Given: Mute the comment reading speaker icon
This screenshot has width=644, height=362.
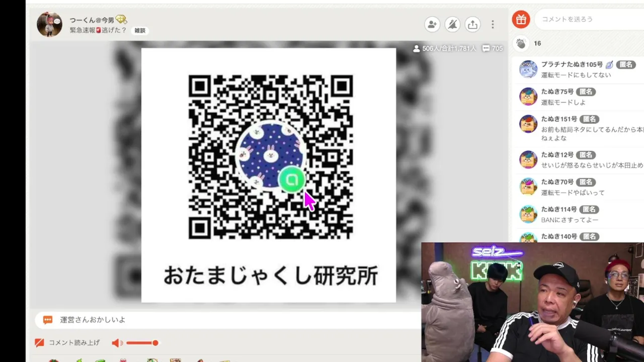Looking at the screenshot, I should [x=117, y=343].
